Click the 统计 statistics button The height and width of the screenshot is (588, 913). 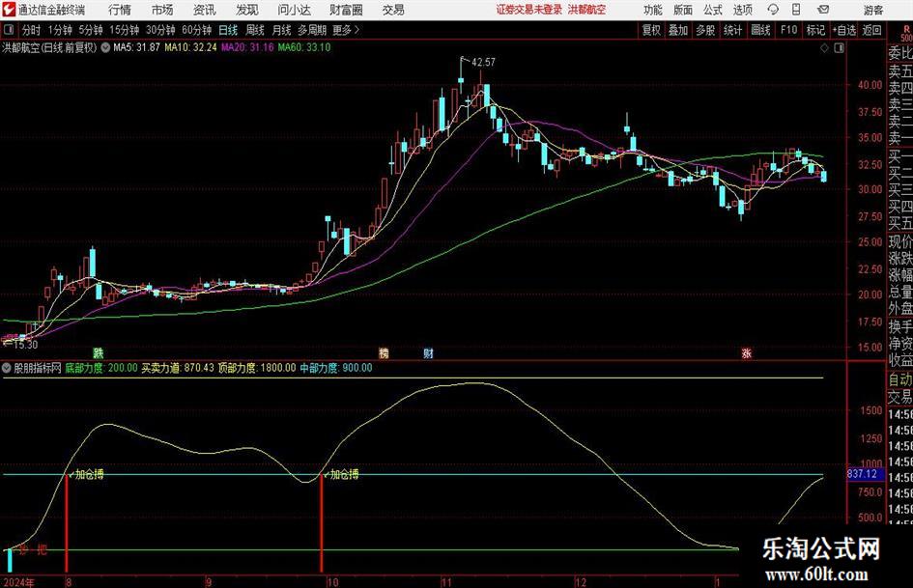(732, 30)
